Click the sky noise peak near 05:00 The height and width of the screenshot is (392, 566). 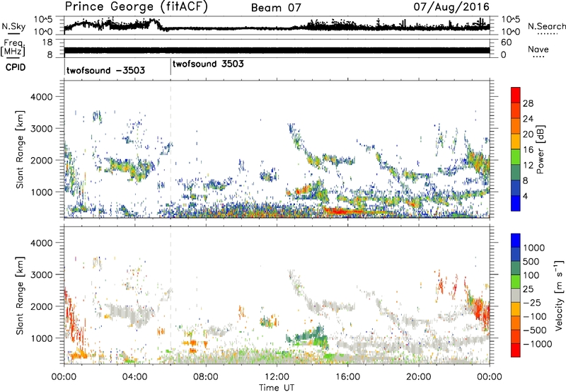[154, 21]
